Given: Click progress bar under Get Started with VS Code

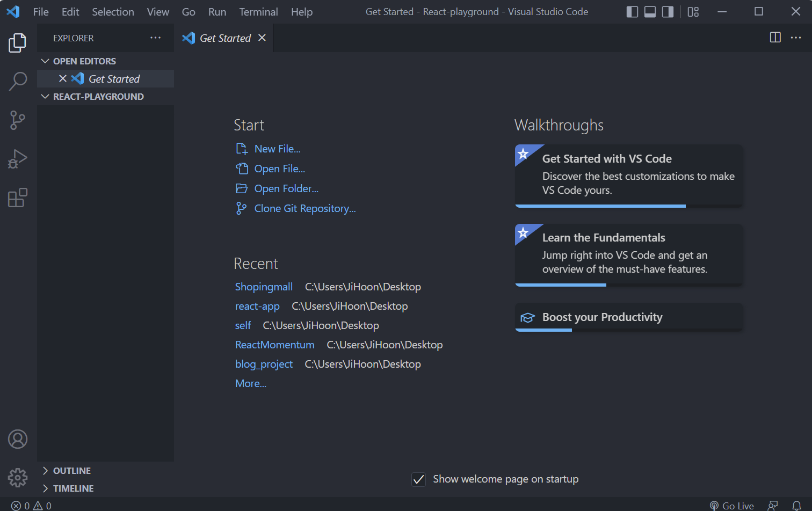Looking at the screenshot, I should click(629, 206).
